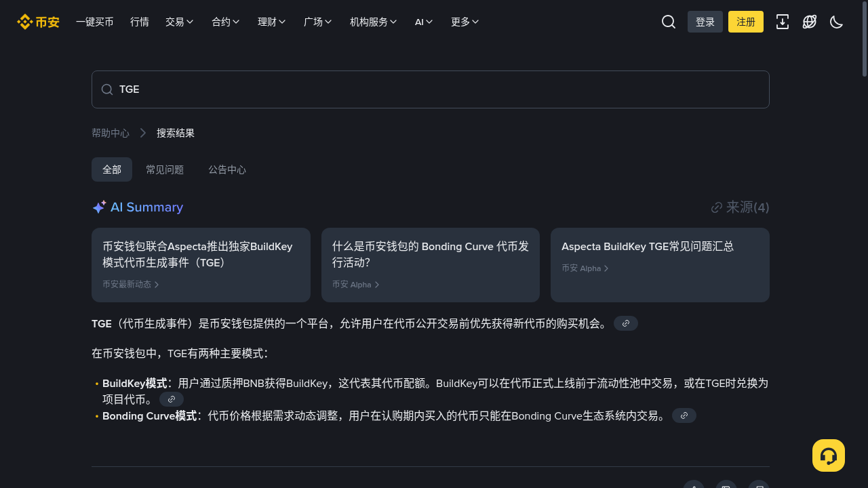Viewport: 868px width, 488px height.
Task: Click the 登录 button
Action: click(x=705, y=22)
